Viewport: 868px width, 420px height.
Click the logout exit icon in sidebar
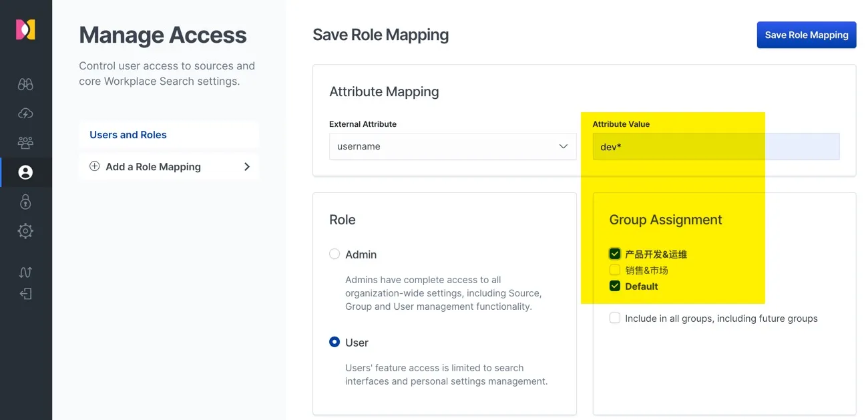25,294
